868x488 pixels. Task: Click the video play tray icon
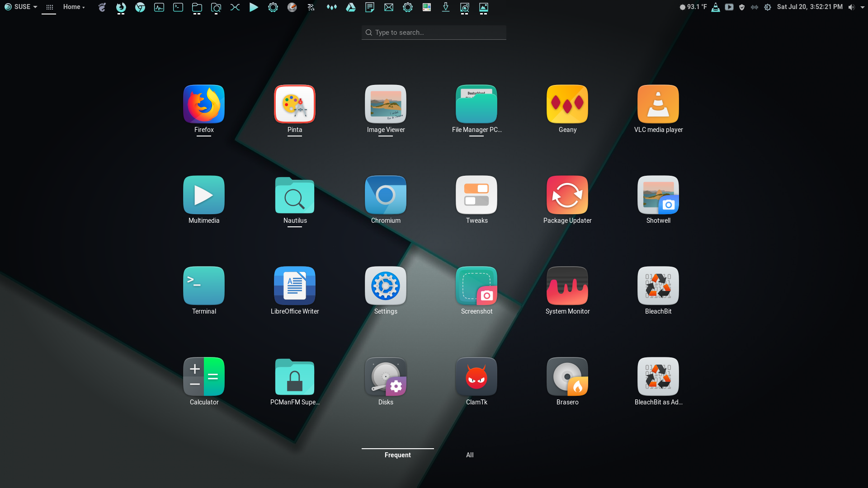click(x=729, y=7)
